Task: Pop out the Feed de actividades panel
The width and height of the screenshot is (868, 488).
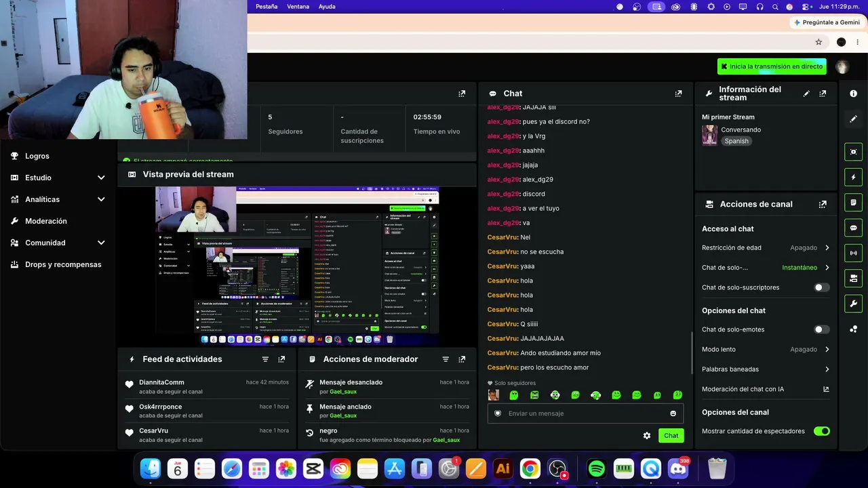Action: tap(281, 359)
